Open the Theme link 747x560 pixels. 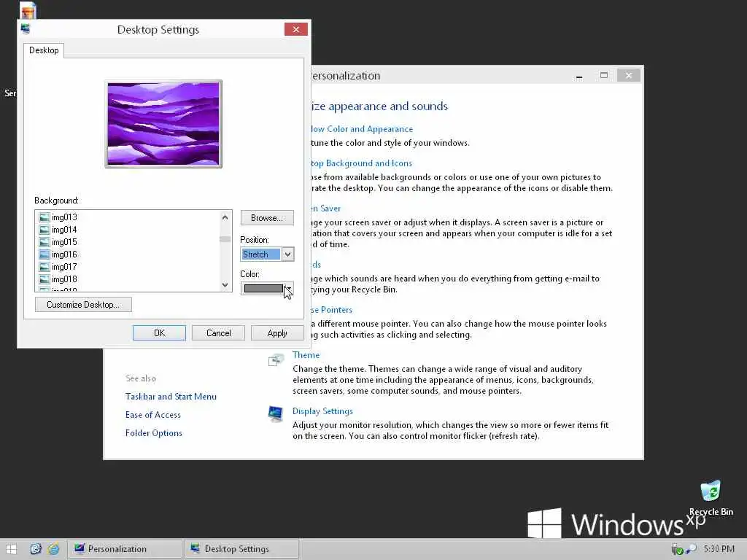pos(306,355)
